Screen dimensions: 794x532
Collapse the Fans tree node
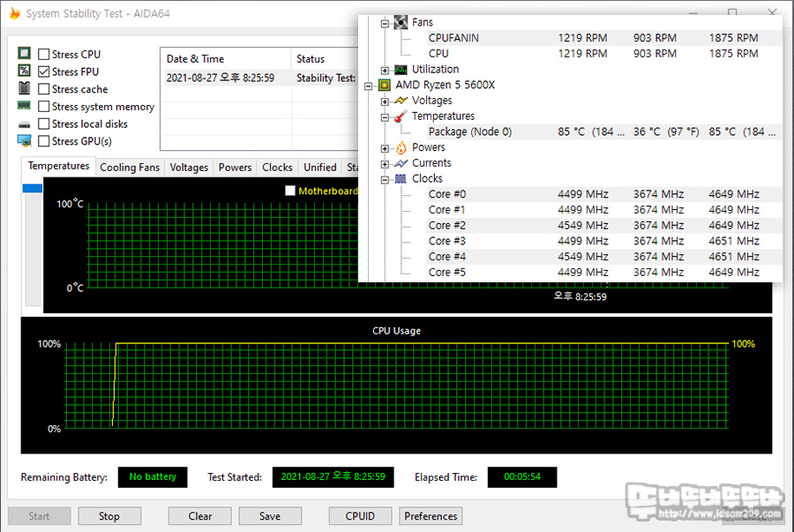(x=385, y=23)
